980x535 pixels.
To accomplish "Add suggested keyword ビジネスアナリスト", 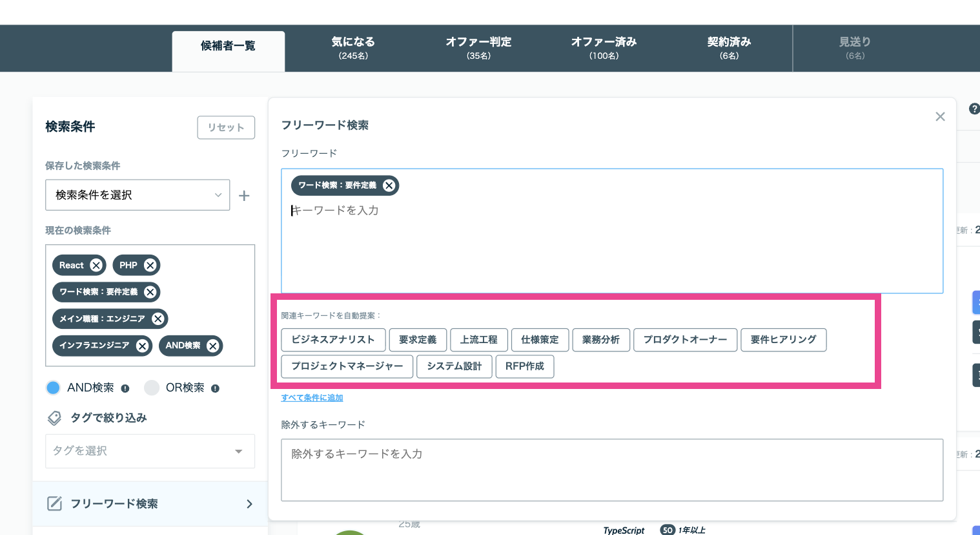I will 333,340.
